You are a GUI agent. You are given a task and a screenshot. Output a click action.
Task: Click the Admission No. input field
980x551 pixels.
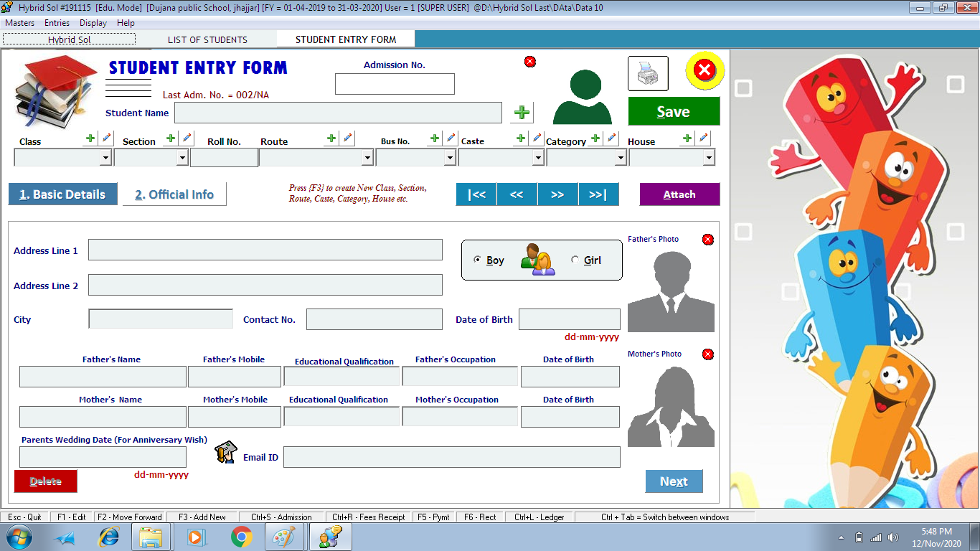pos(395,84)
